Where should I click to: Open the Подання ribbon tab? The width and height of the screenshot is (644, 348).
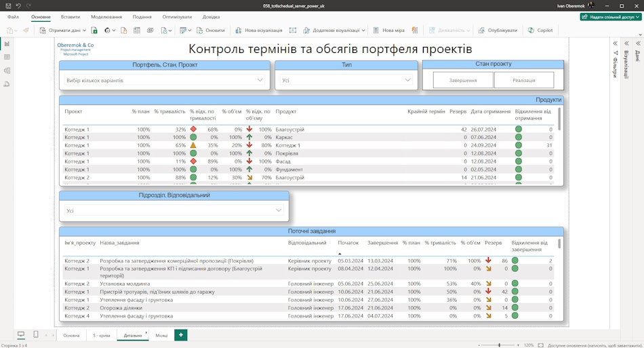pyautogui.click(x=142, y=17)
